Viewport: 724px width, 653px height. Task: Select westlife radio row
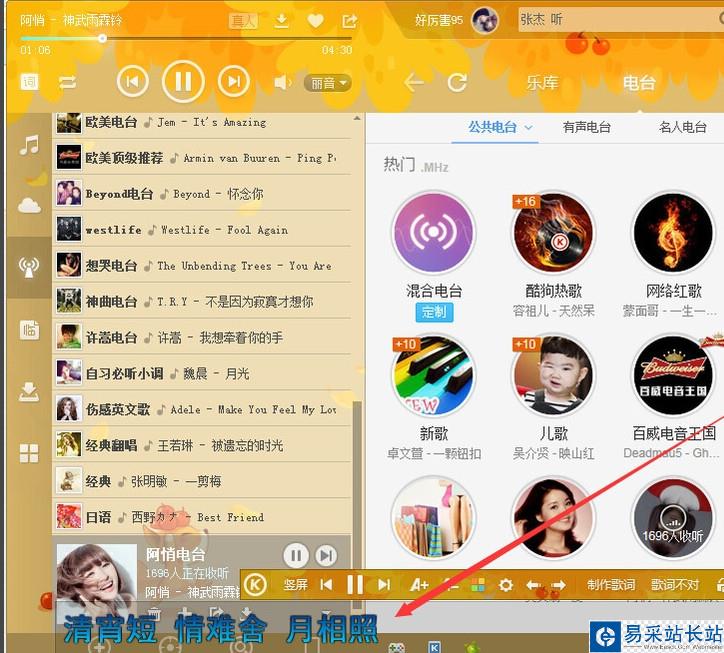click(x=202, y=230)
